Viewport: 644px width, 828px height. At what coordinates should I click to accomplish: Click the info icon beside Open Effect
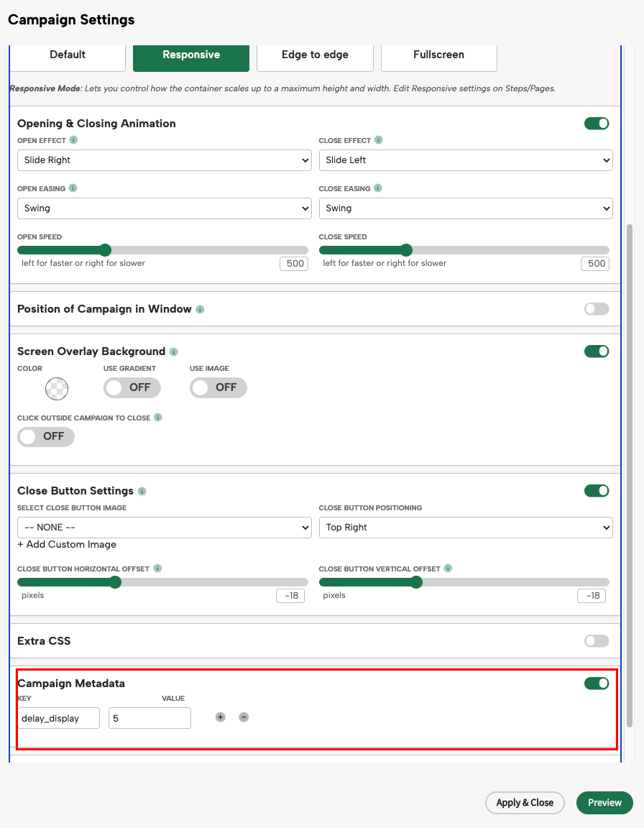[x=74, y=141]
